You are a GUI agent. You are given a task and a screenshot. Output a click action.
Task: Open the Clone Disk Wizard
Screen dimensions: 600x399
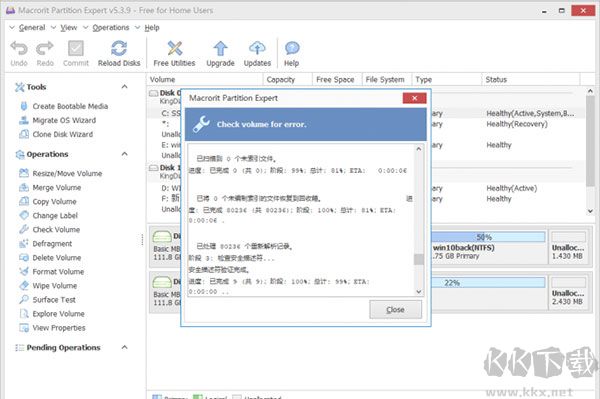coord(56,134)
